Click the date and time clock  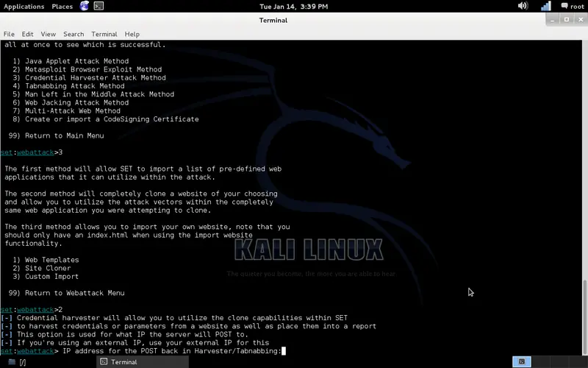pyautogui.click(x=293, y=7)
